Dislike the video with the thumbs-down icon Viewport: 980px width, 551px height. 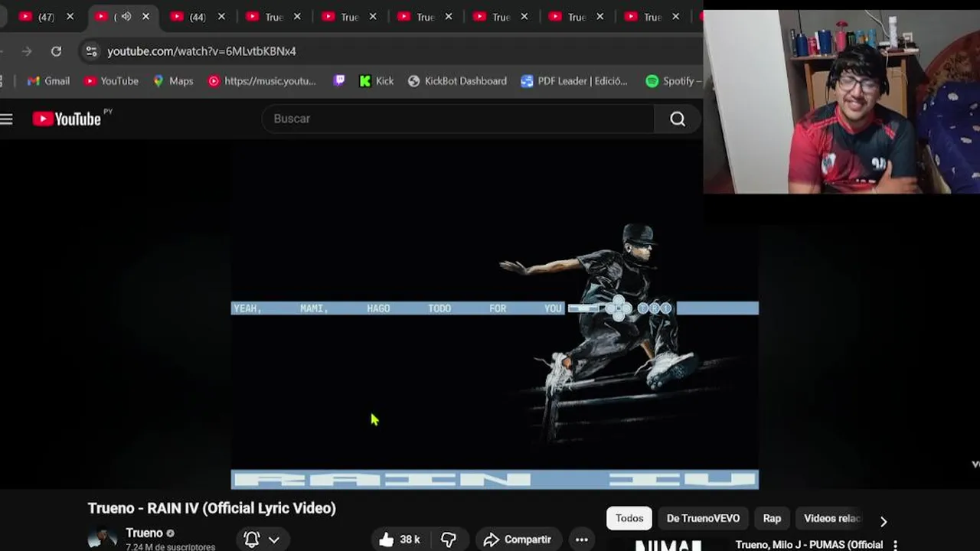(x=449, y=540)
